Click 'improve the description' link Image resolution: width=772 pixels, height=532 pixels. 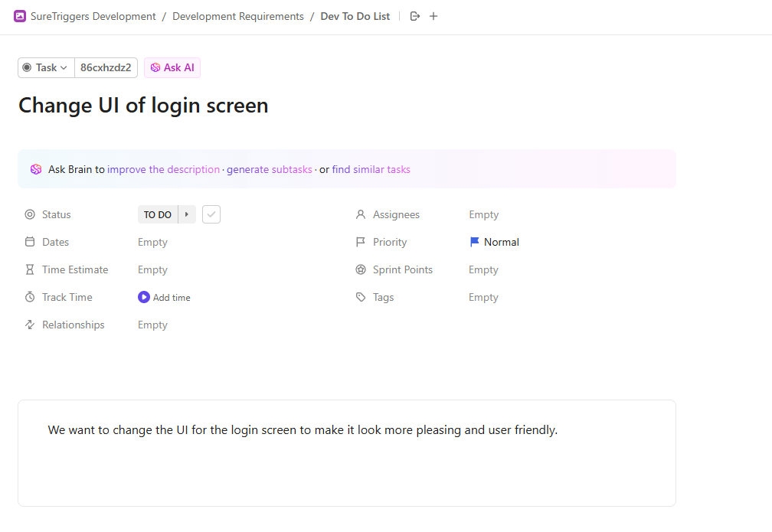[163, 169]
